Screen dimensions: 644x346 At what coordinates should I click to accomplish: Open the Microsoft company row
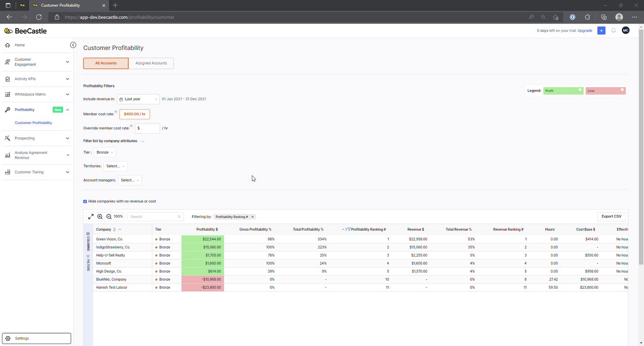point(103,263)
